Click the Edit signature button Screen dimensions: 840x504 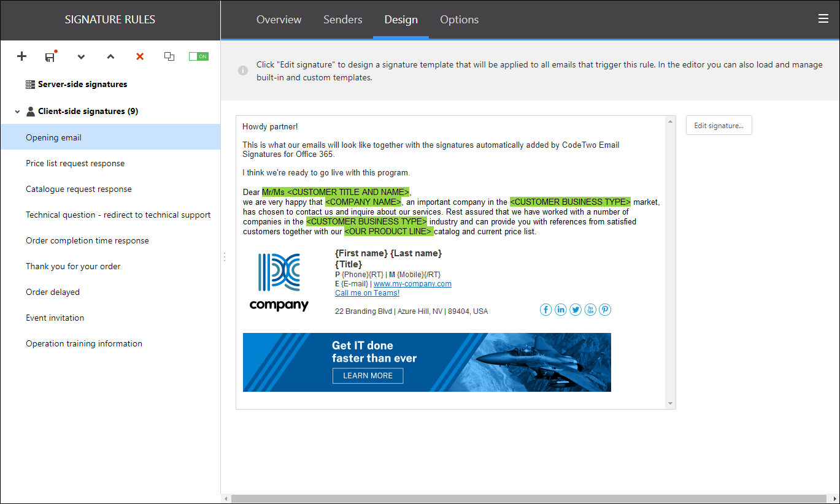tap(719, 124)
